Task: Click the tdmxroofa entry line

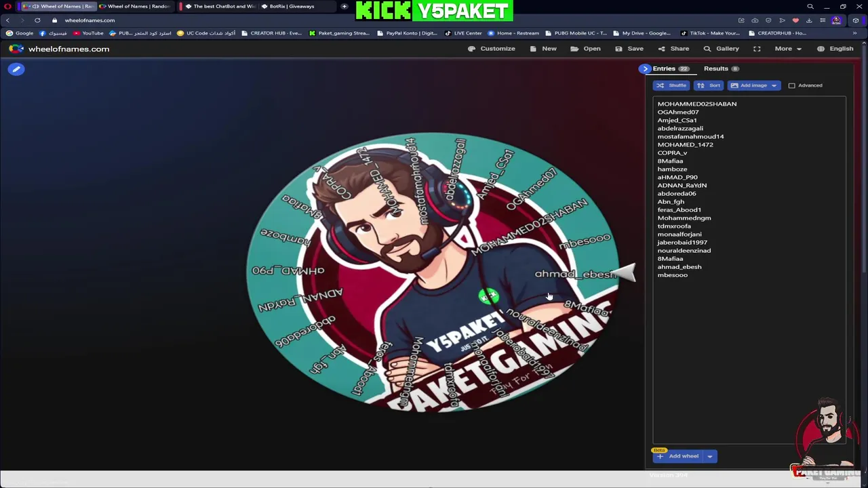Action: coord(674,226)
